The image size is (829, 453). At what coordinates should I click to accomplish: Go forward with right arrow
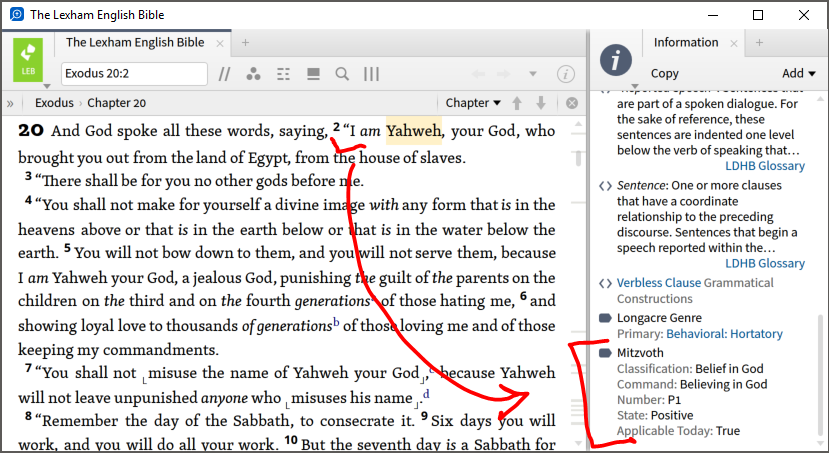pos(503,74)
